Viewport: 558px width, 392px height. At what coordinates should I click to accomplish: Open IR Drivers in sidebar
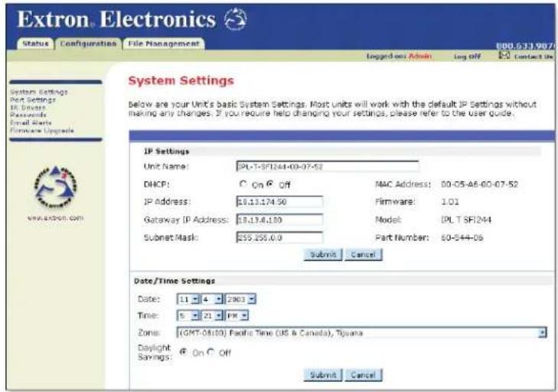(x=28, y=107)
